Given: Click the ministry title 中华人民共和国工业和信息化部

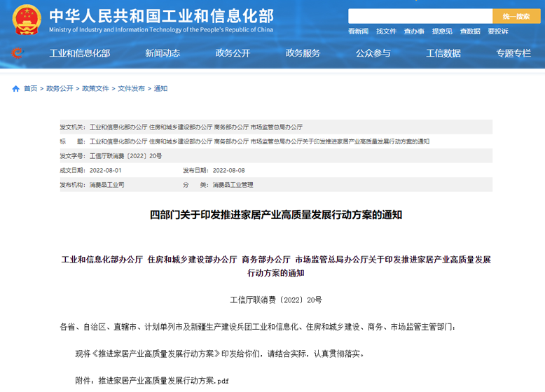Looking at the screenshot, I should (x=162, y=16).
